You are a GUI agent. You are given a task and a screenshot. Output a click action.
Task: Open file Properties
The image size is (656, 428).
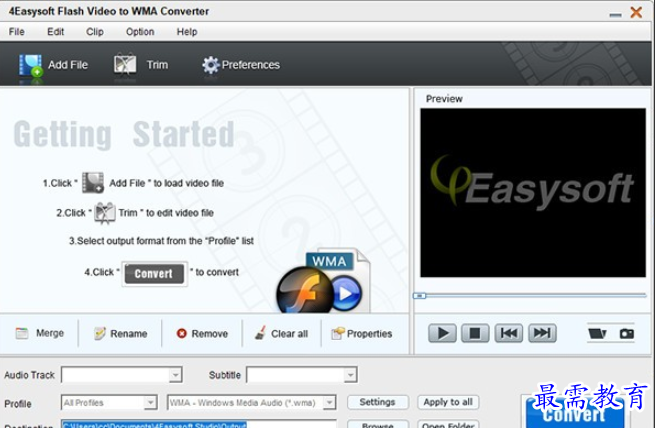click(361, 333)
